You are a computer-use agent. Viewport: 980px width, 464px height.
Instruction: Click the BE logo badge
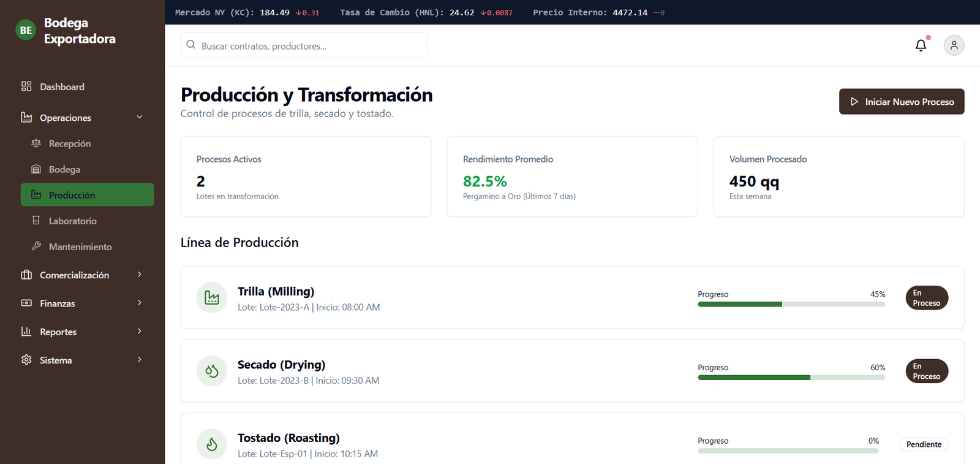26,30
